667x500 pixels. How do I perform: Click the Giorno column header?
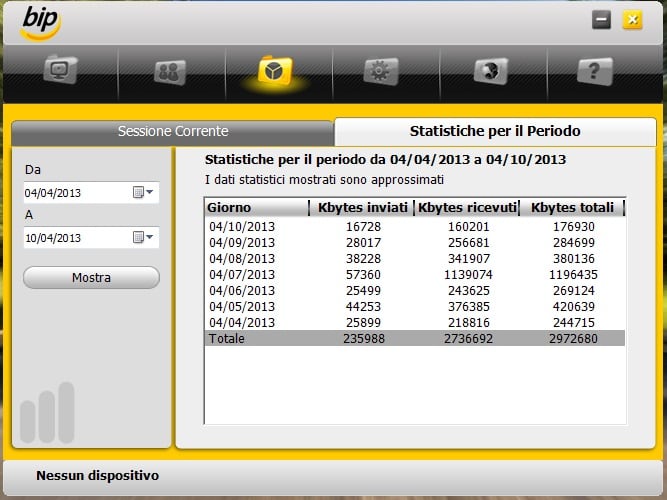257,208
